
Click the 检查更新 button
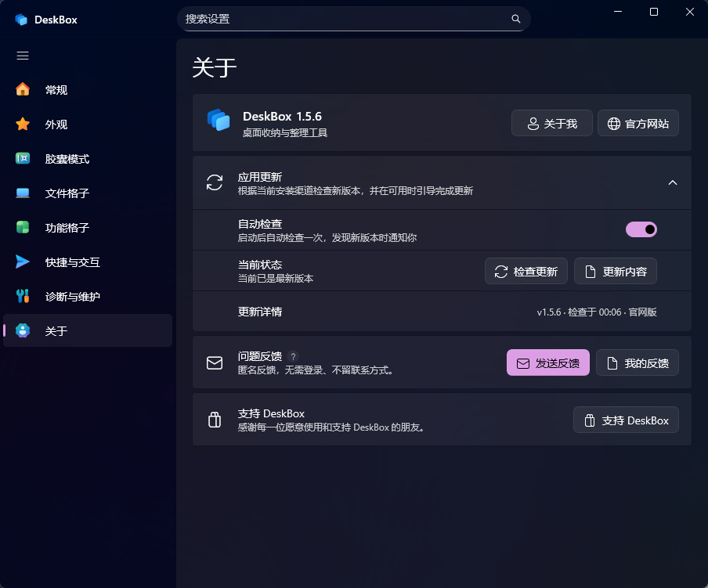point(526,271)
